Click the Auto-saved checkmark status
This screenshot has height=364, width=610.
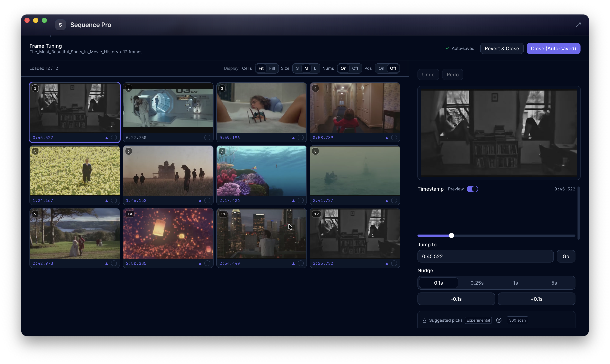click(x=460, y=49)
